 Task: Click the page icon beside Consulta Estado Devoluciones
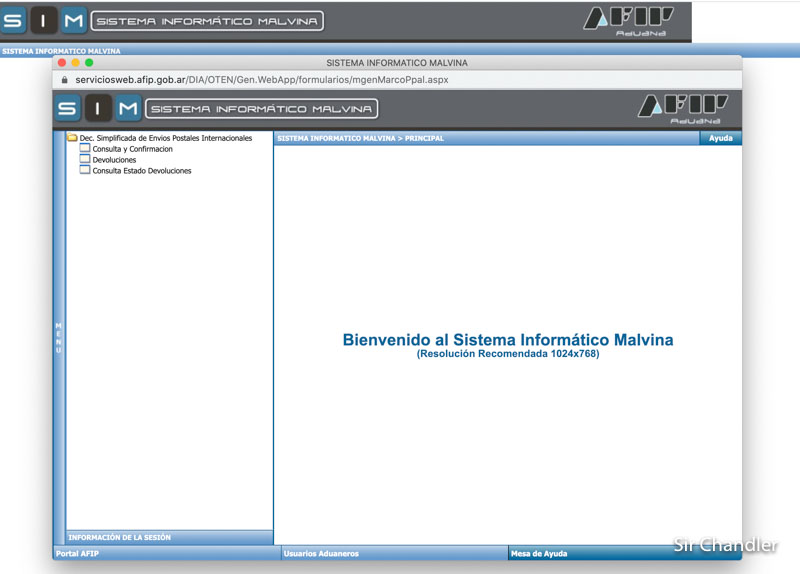click(85, 169)
